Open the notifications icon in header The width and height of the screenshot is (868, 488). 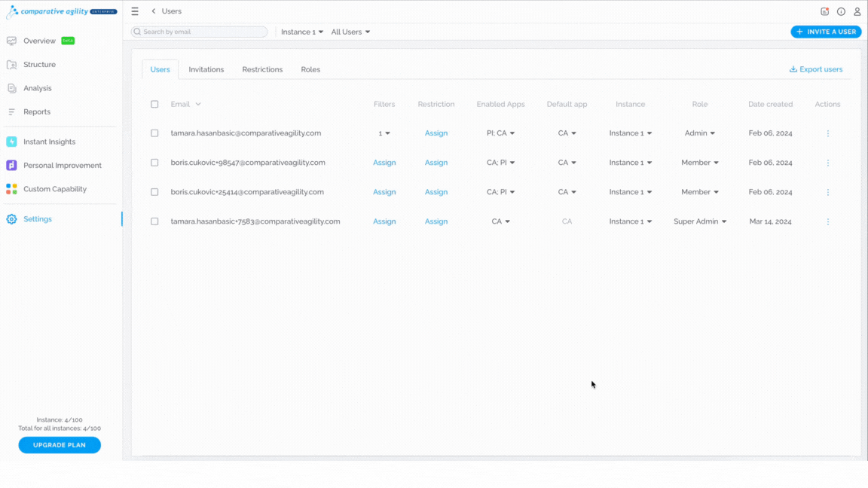(825, 11)
